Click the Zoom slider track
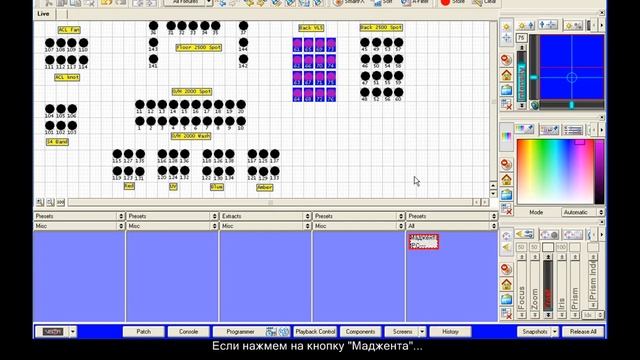 (x=535, y=286)
